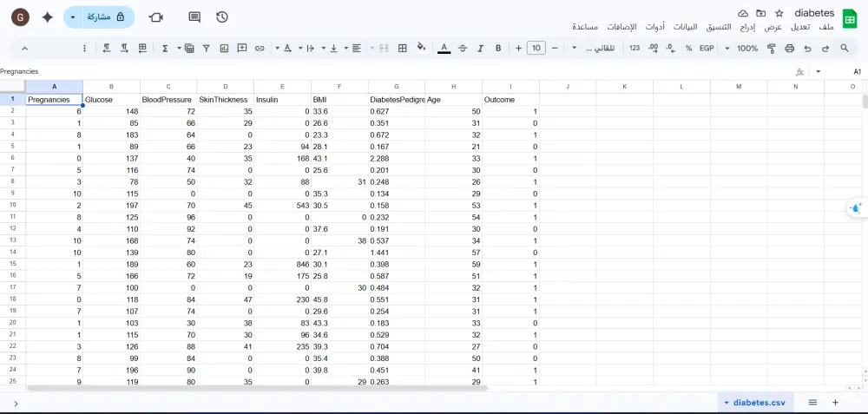Open the إدراج menu

(x=746, y=27)
